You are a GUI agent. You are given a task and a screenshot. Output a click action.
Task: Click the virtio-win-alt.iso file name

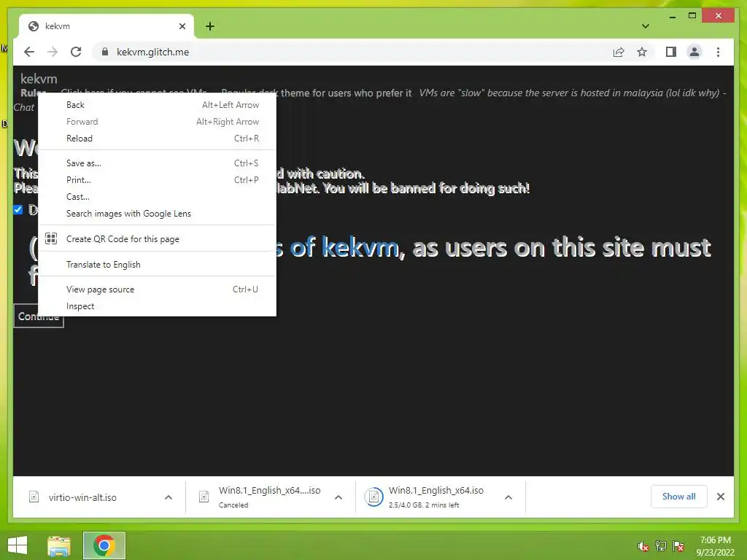point(82,497)
